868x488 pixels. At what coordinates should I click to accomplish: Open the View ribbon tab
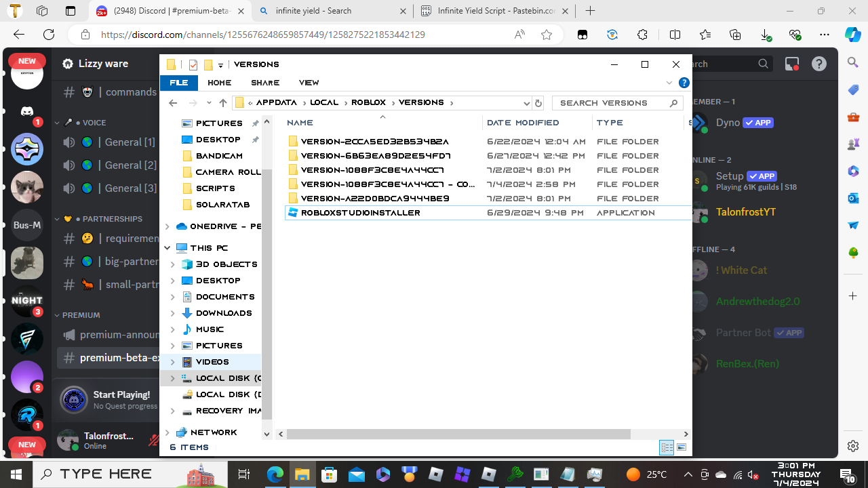click(x=309, y=83)
